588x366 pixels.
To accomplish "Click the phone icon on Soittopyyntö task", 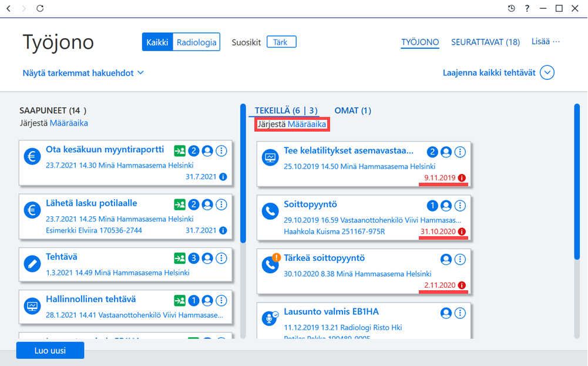I will coord(270,211).
